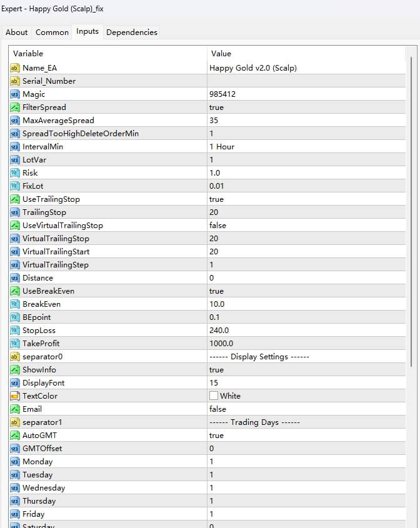Switch to the Common tab
420x528 pixels.
coord(52,32)
